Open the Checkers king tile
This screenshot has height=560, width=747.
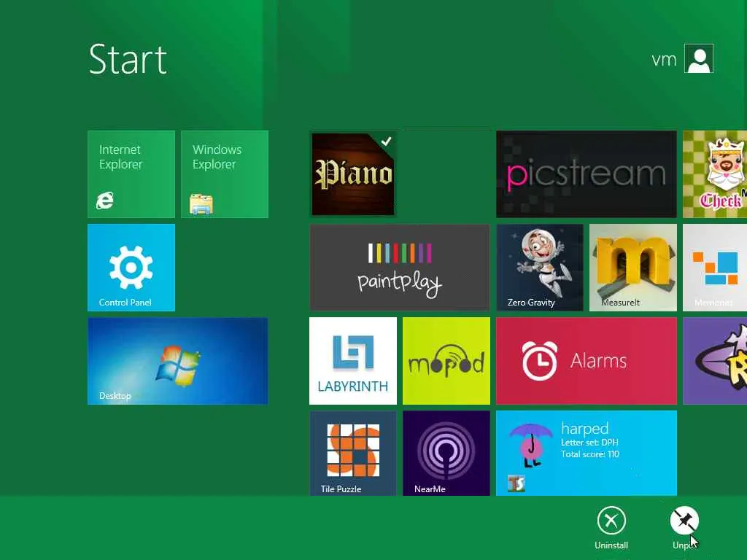715,174
